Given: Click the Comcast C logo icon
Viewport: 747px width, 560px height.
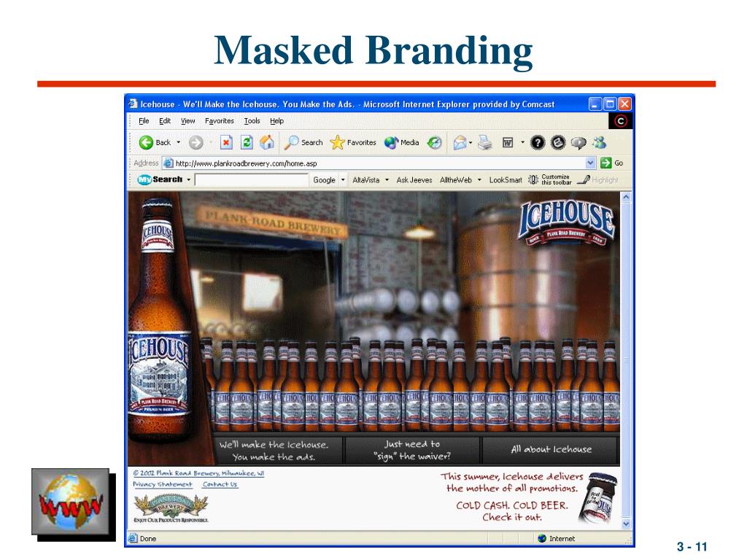Looking at the screenshot, I should pos(621,121).
